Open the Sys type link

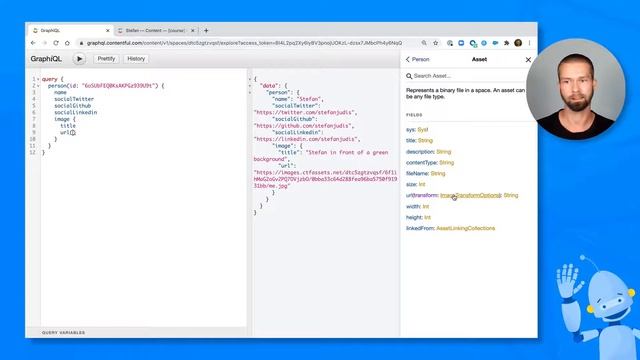423,129
